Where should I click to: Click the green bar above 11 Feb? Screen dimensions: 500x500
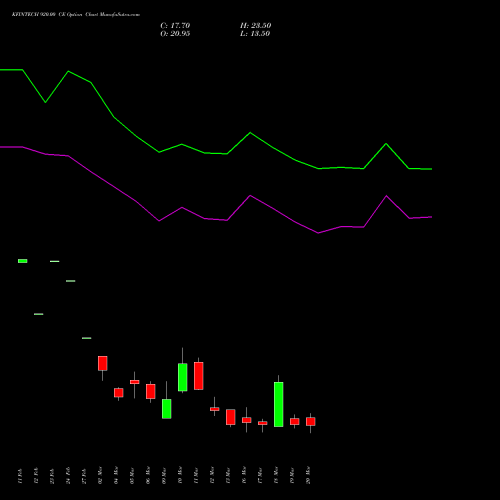coord(23,261)
